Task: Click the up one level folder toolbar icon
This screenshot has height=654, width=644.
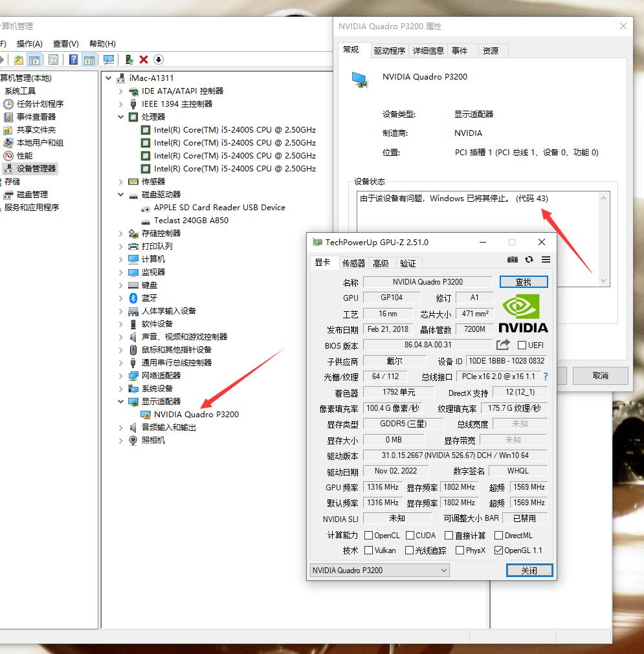Action: tap(19, 60)
